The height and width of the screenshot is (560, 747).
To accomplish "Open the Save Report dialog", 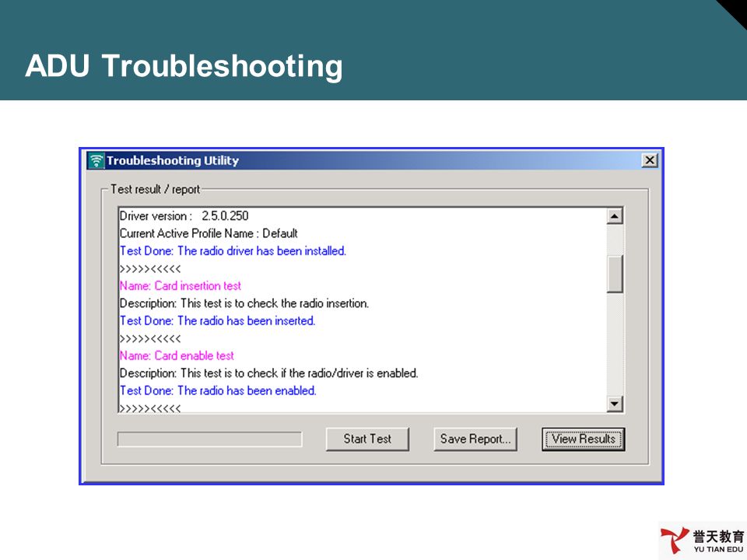I will tap(475, 439).
